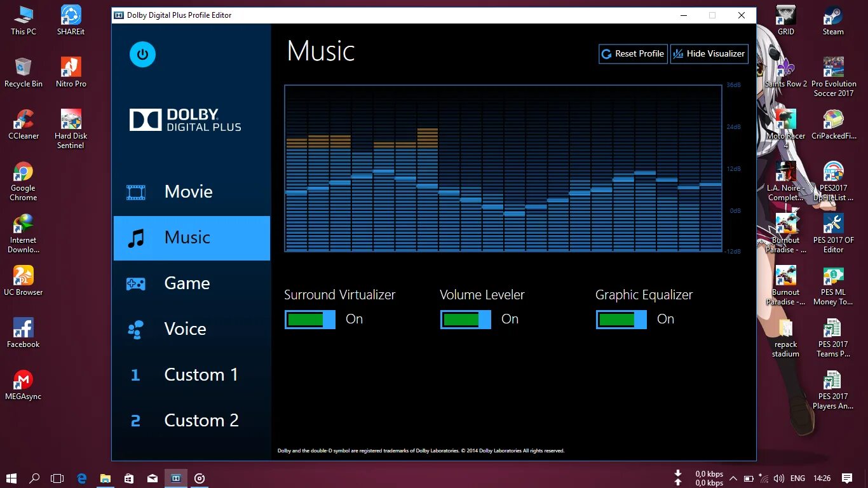Select the CCleaner desktop icon

tap(24, 125)
